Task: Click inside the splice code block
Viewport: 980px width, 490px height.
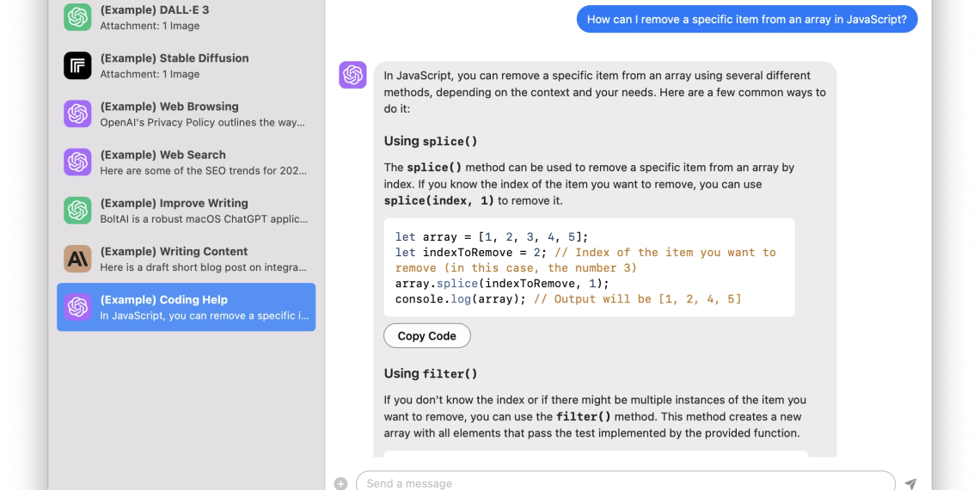Action: click(x=589, y=267)
